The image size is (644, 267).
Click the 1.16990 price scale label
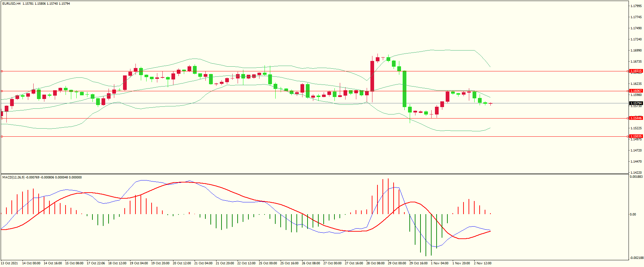click(636, 51)
